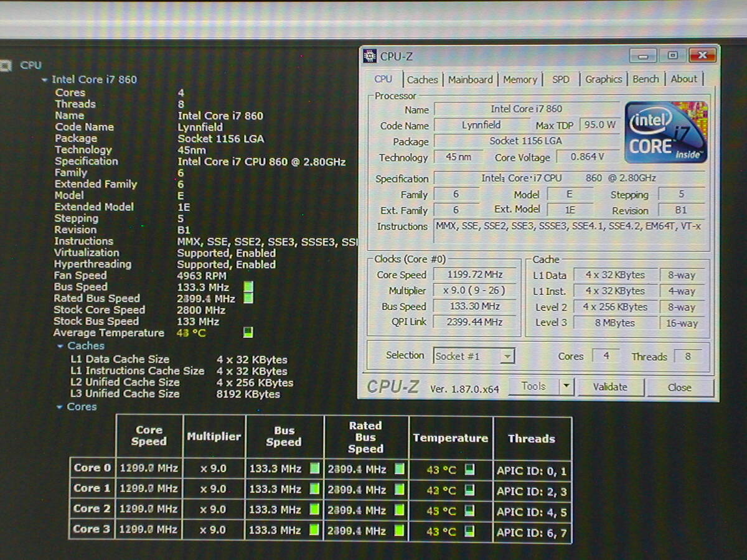
Task: Click Core 2 temperature indicator icon
Action: (469, 511)
